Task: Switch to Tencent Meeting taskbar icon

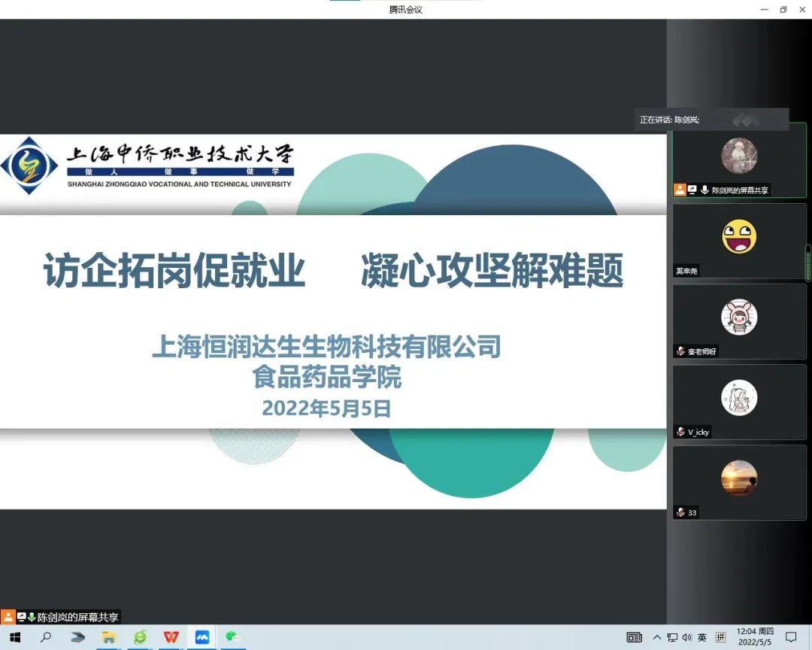Action: [x=202, y=637]
